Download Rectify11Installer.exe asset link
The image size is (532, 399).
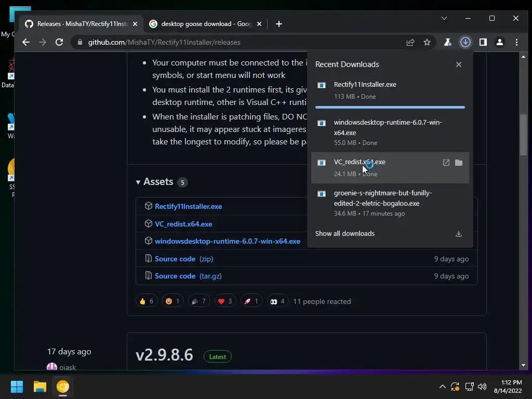188,206
